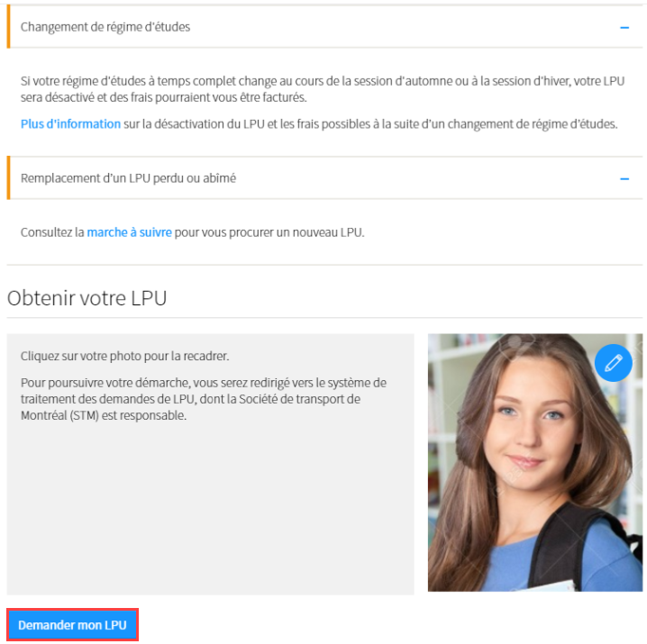647x644 pixels.
Task: Click the "Obtenir votre LPU" heading
Action: tap(87, 298)
